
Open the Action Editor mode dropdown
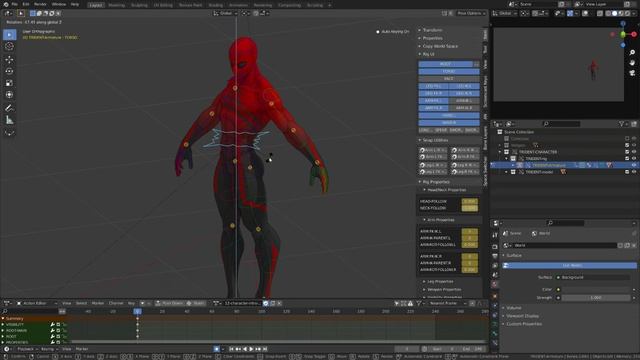(37, 303)
